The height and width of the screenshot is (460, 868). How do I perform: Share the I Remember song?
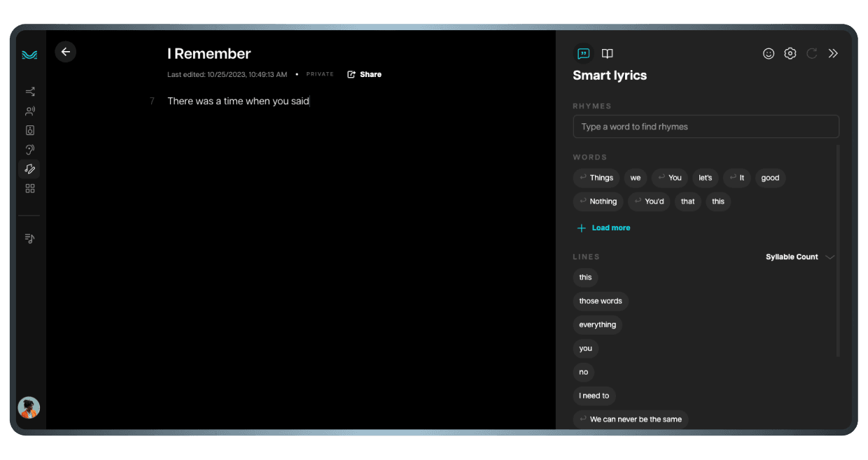click(x=364, y=74)
